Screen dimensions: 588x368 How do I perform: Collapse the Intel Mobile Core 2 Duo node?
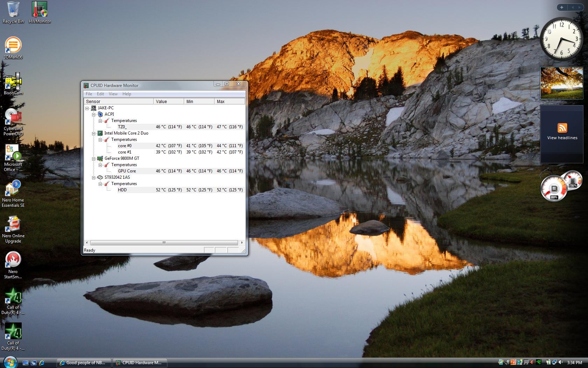94,133
